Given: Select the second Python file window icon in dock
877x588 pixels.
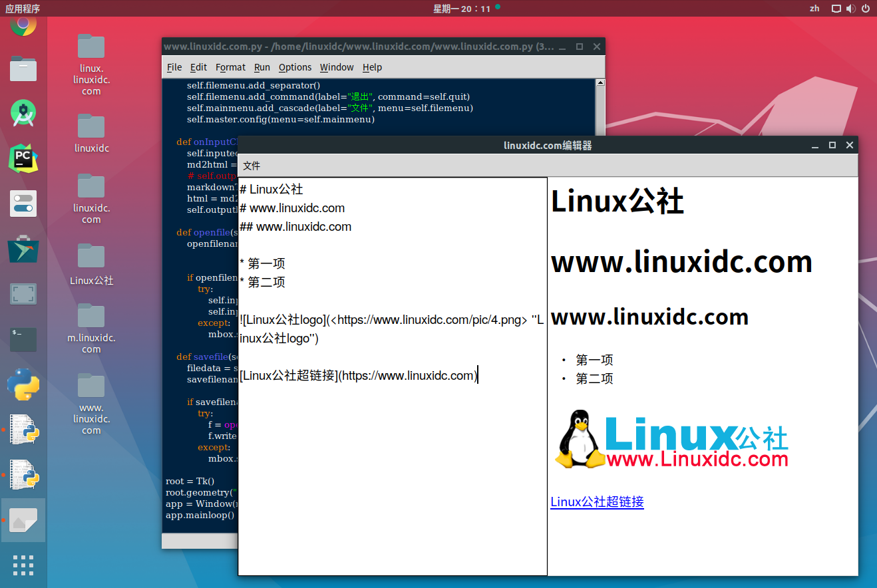Looking at the screenshot, I should click(23, 475).
